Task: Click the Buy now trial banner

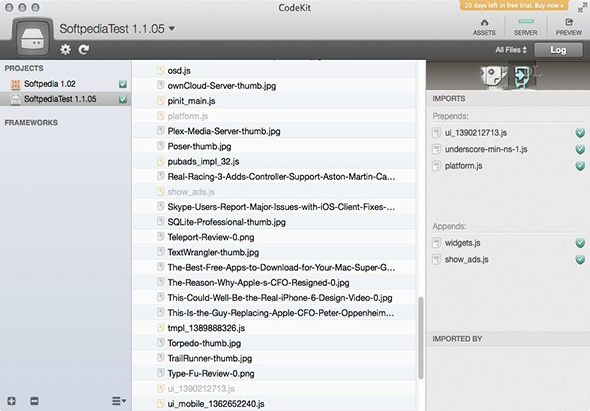Action: coord(514,5)
